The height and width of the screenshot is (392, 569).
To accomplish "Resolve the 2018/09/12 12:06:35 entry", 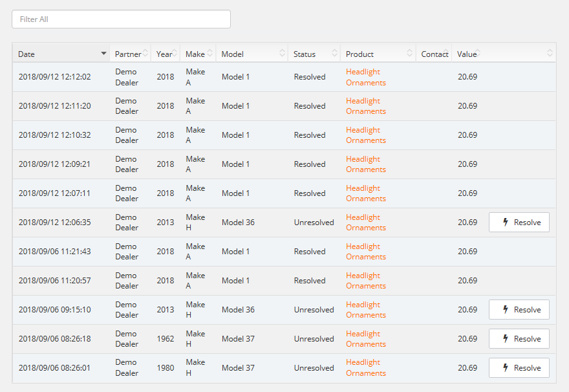I will (519, 222).
